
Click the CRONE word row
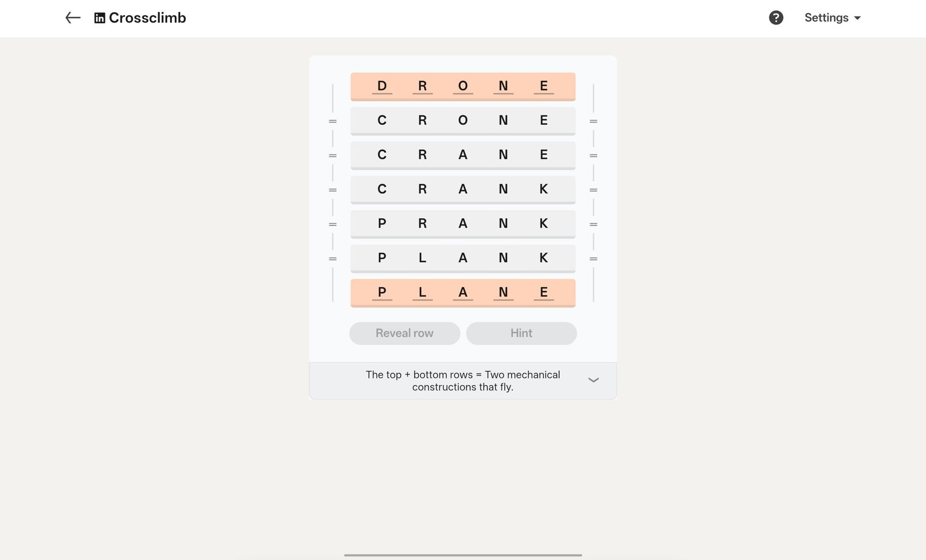coord(462,120)
